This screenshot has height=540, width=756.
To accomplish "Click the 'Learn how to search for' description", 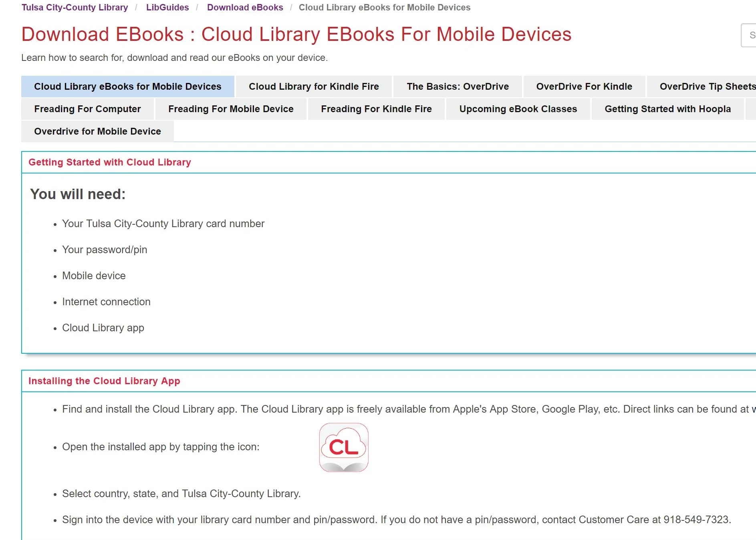I will click(174, 58).
